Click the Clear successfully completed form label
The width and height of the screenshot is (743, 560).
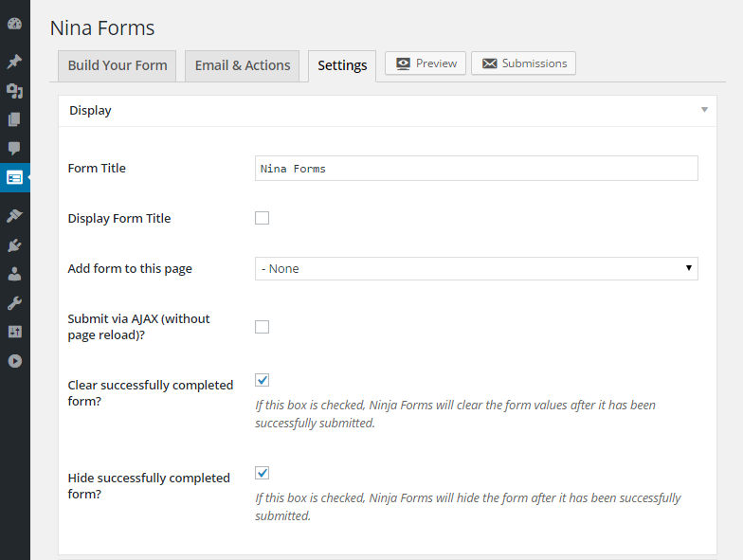(x=150, y=392)
